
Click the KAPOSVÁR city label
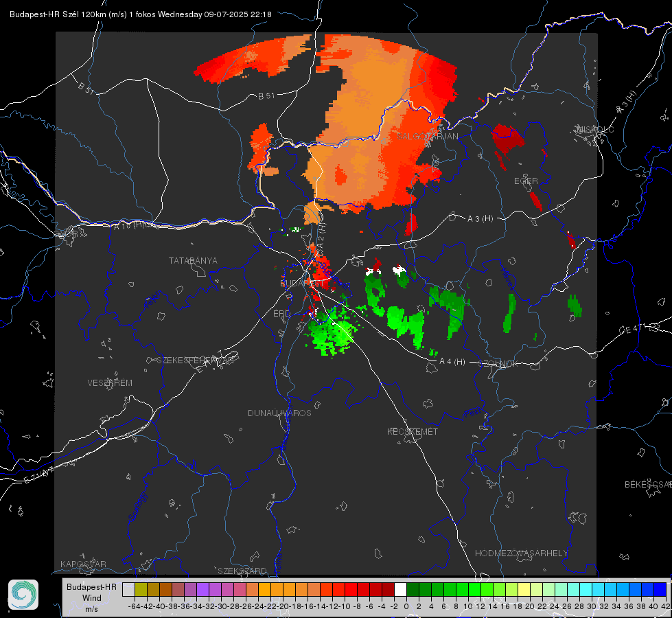pos(83,564)
